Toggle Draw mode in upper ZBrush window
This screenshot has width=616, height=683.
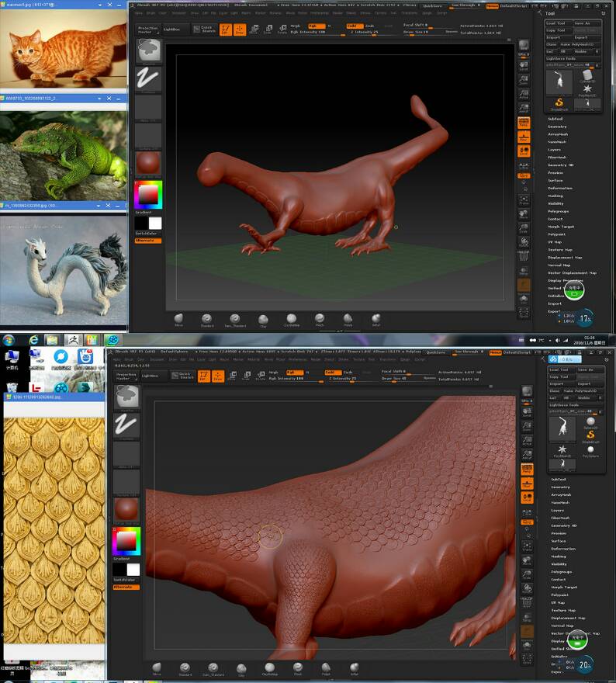point(240,29)
